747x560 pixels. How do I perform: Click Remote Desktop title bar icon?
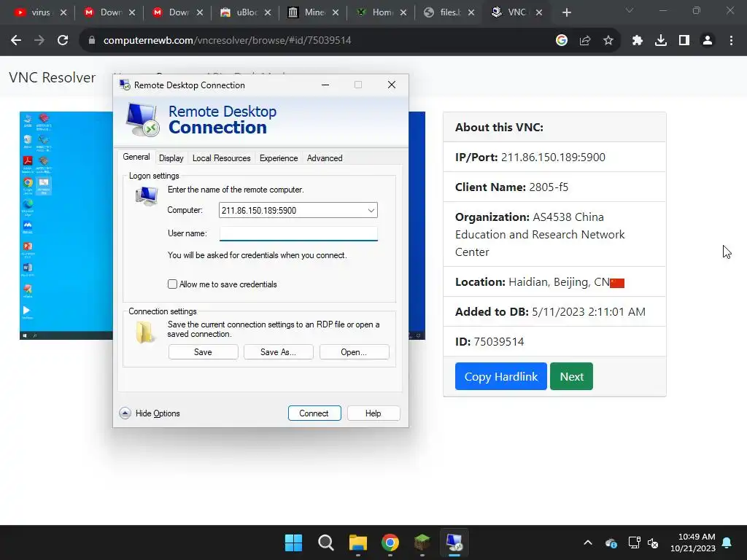click(125, 85)
